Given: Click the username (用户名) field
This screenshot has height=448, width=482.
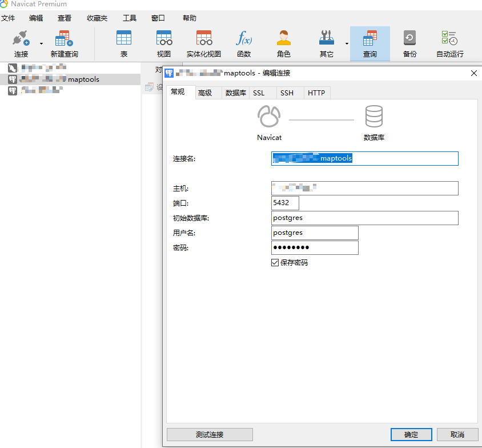Looking at the screenshot, I should [315, 233].
